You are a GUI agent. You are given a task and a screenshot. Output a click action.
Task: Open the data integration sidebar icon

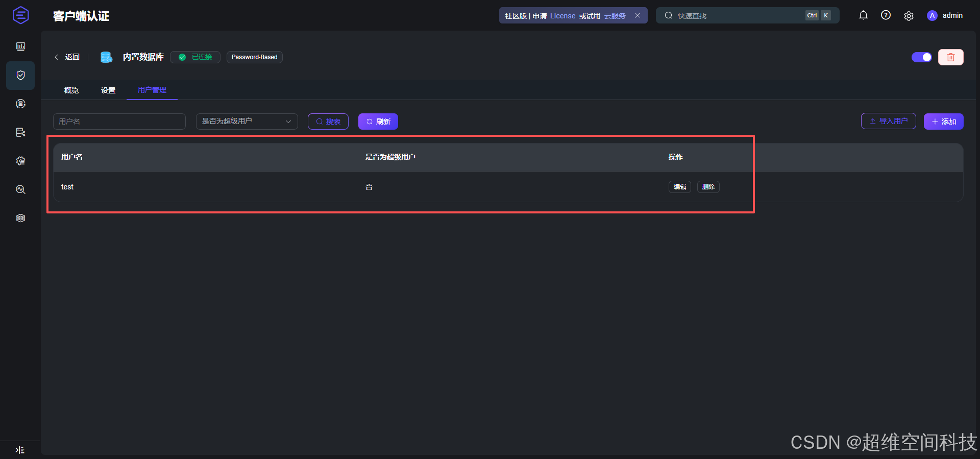[20, 104]
